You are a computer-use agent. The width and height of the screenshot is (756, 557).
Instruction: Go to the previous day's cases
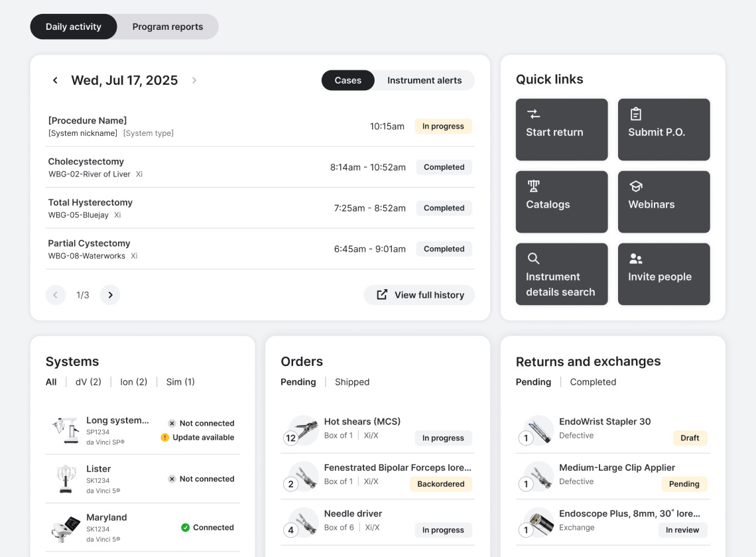coord(55,80)
